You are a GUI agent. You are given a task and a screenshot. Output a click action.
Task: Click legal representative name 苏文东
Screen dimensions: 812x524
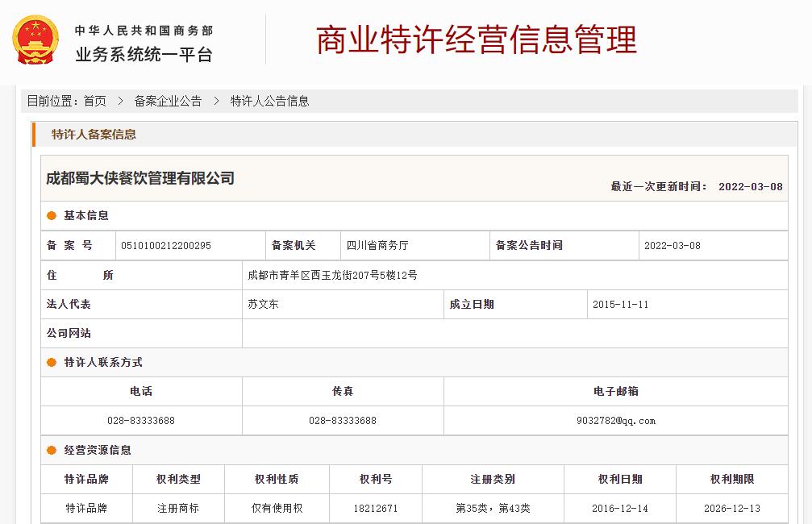point(263,304)
